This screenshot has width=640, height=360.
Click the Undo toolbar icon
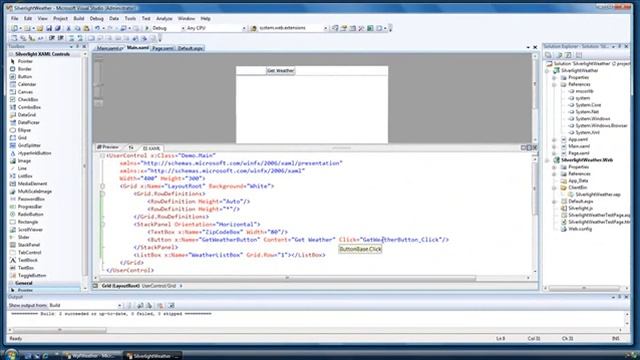tap(97, 28)
